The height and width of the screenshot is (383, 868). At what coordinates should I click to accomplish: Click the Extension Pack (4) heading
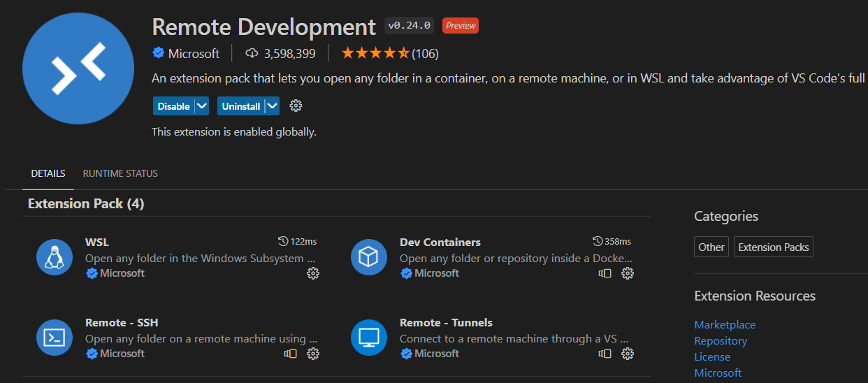click(86, 203)
